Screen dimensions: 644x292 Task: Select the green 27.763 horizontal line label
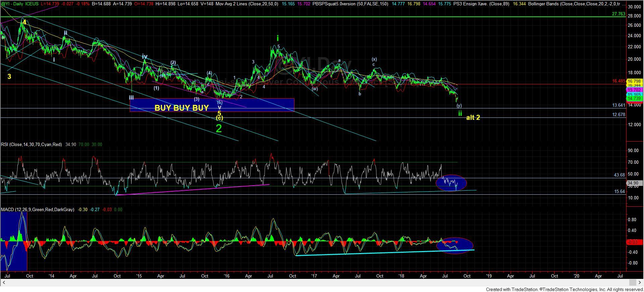click(619, 14)
